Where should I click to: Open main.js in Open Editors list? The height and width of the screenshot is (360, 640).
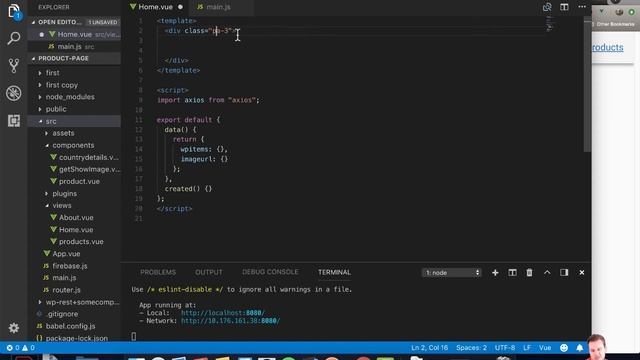tap(69, 47)
